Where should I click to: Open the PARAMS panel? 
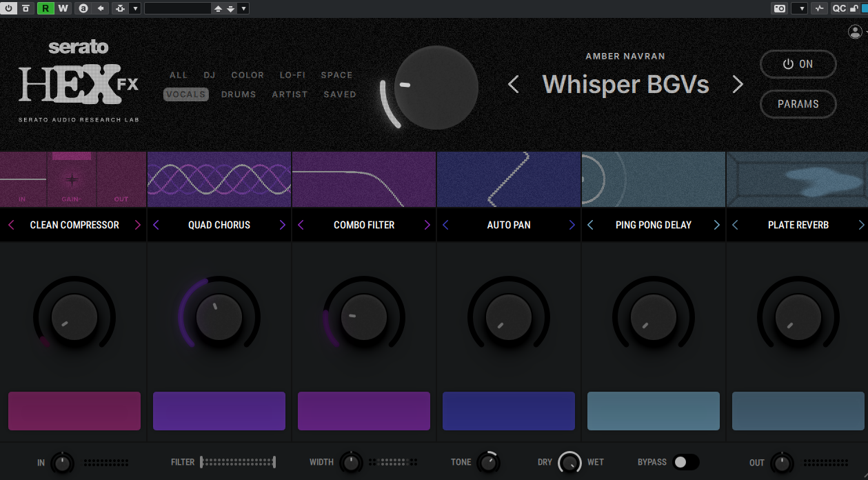coord(798,104)
